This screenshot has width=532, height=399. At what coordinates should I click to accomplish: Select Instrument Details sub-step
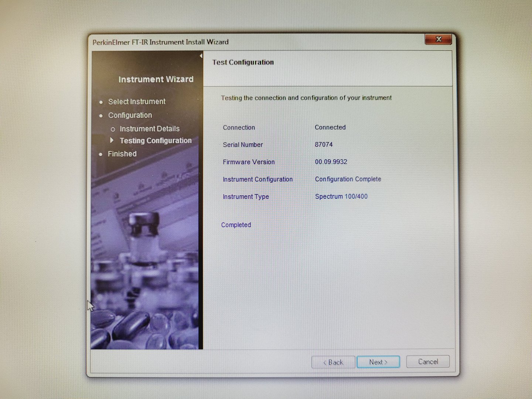point(150,129)
